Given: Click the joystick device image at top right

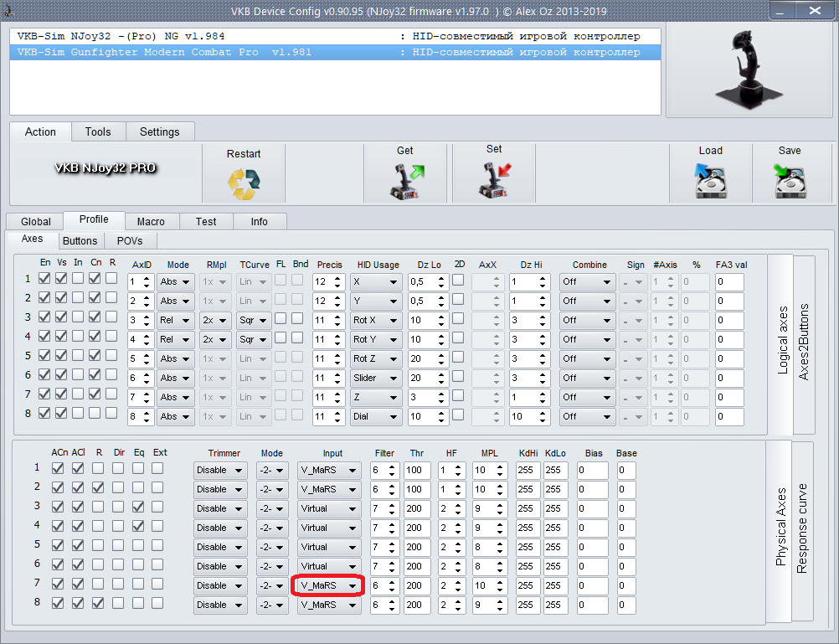Looking at the screenshot, I should (748, 70).
